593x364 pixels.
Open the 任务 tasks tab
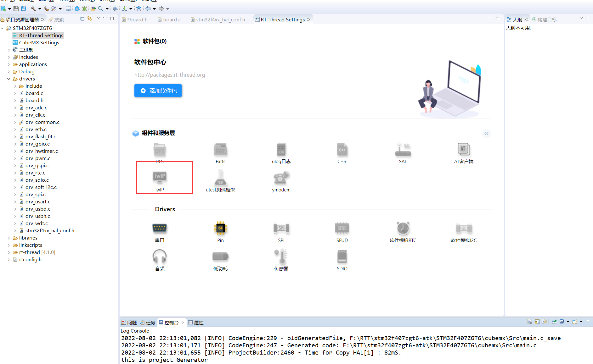(148, 323)
